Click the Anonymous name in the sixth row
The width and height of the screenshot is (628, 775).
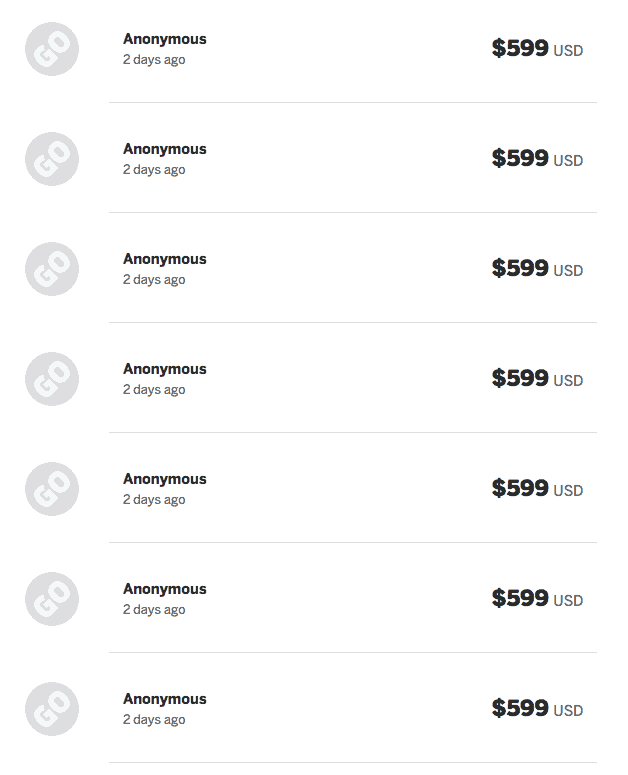(164, 589)
